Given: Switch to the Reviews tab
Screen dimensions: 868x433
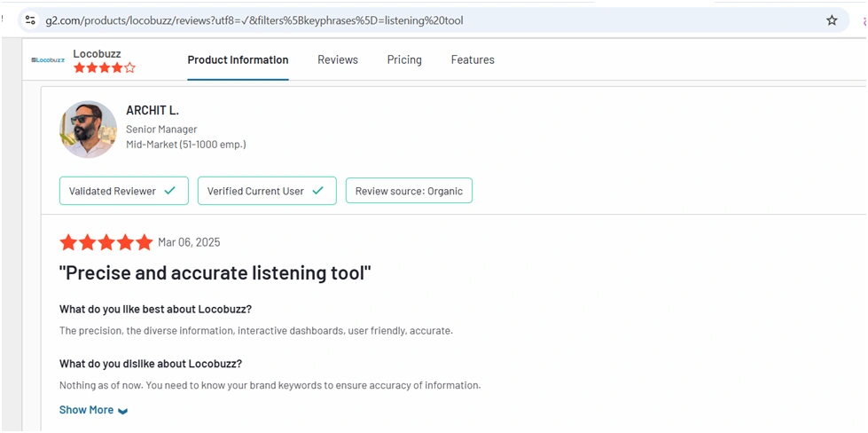Looking at the screenshot, I should coord(338,59).
